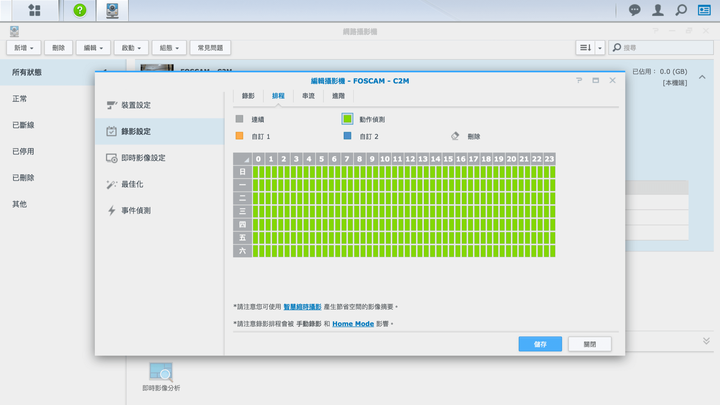This screenshot has width=720, height=405.
Task: Click the IP camera window title icon
Action: pos(15,31)
